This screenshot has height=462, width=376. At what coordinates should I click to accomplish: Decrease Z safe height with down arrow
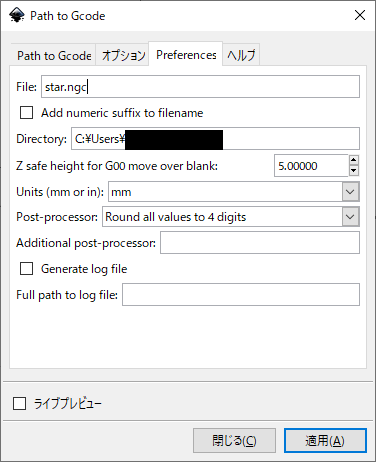pyautogui.click(x=354, y=171)
